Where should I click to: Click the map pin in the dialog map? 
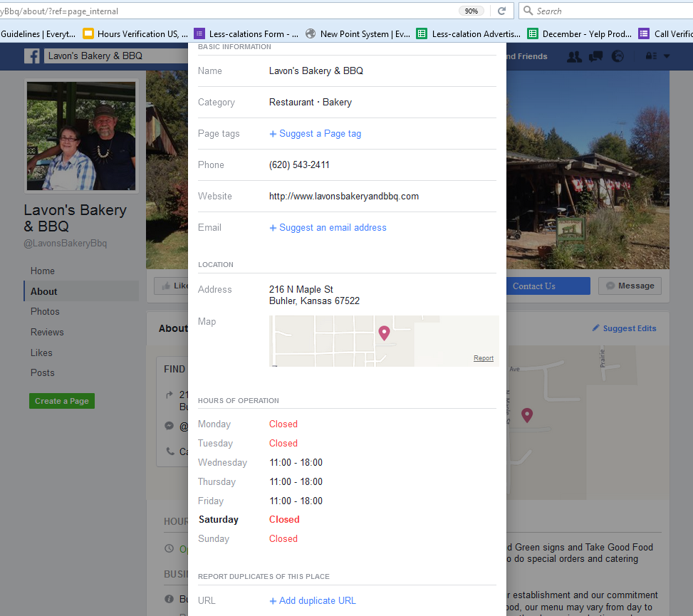click(x=384, y=333)
